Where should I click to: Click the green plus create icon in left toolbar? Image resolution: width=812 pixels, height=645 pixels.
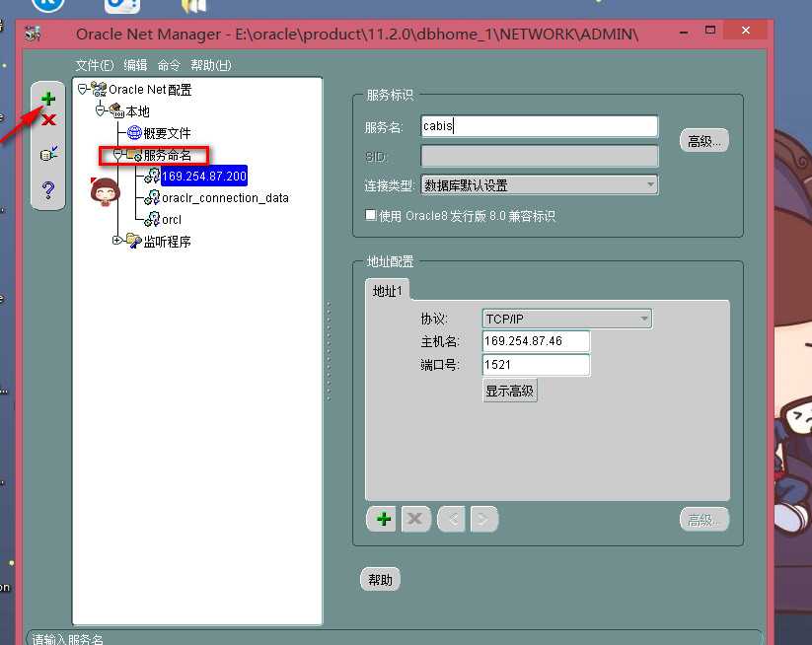(48, 99)
